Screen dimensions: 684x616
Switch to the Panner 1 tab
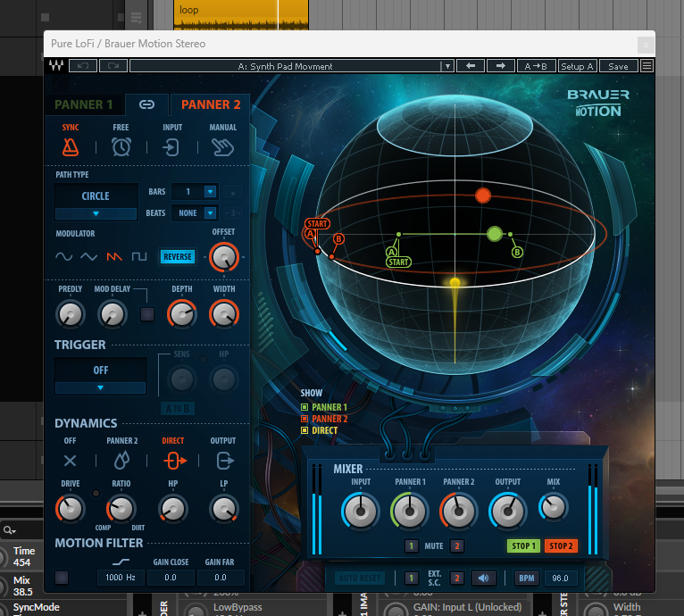[84, 104]
